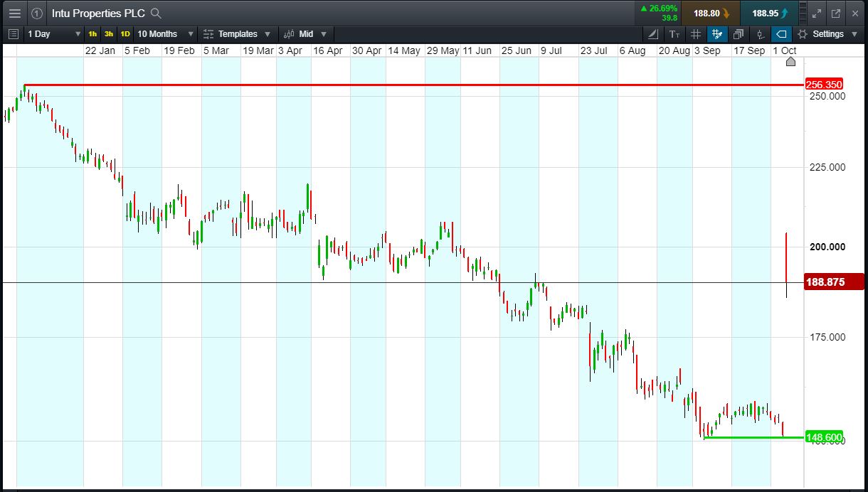Open the hamburger main menu
Image resolution: width=868 pixels, height=492 pixels.
[x=14, y=13]
